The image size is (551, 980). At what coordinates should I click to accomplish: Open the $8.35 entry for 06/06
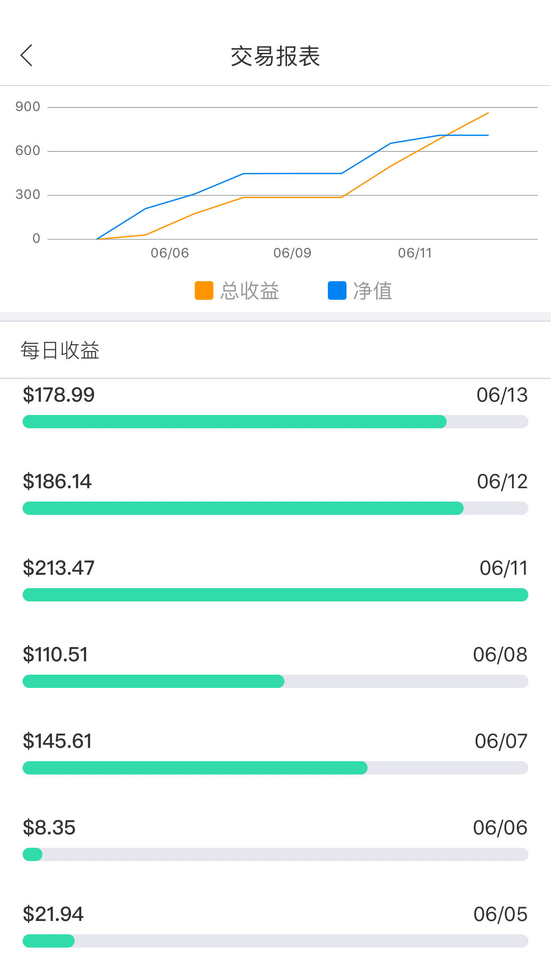(x=275, y=839)
